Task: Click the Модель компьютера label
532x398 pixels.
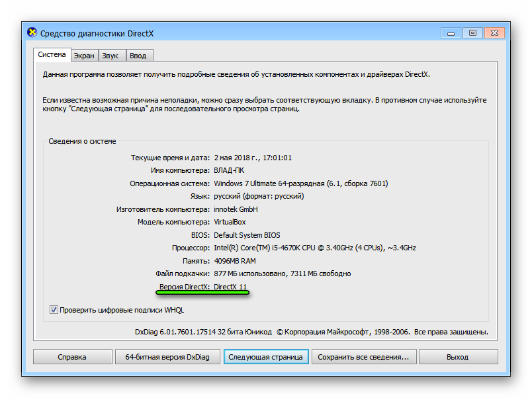Action: (173, 222)
